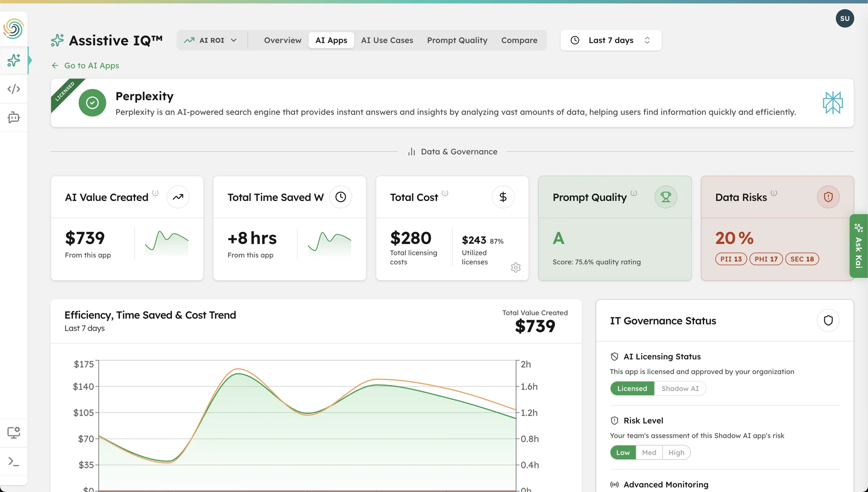Switch to the Overview tab
The height and width of the screenshot is (492, 868).
pyautogui.click(x=282, y=40)
